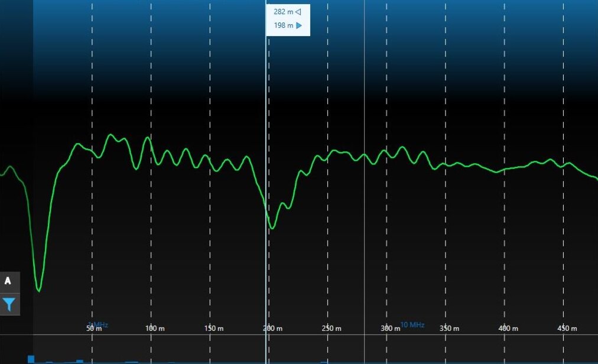Viewport: 598px width, 364px height.
Task: Click the 150 m distance axis label
Action: click(213, 329)
